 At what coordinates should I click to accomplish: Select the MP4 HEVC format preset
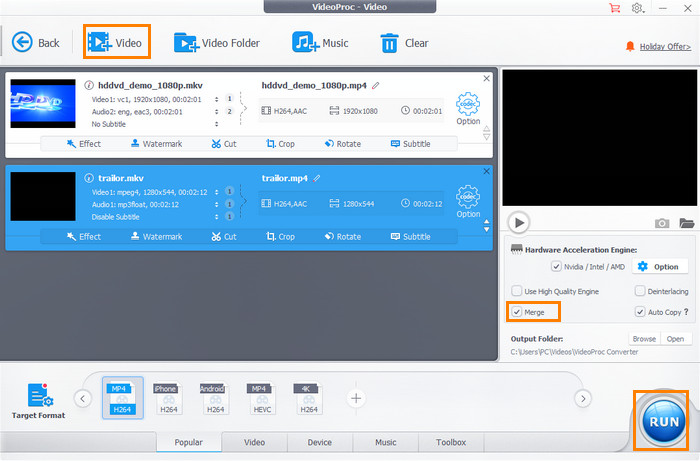(x=262, y=398)
